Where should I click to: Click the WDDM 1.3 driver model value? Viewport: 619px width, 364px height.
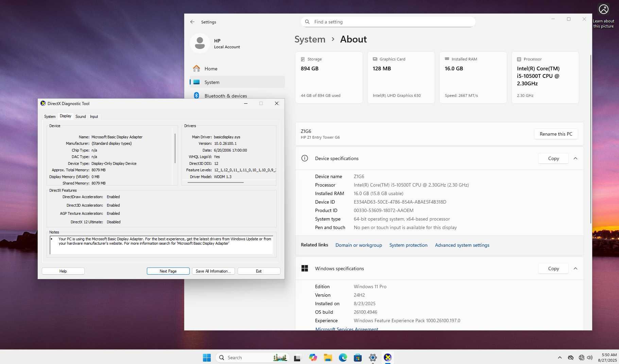223,177
